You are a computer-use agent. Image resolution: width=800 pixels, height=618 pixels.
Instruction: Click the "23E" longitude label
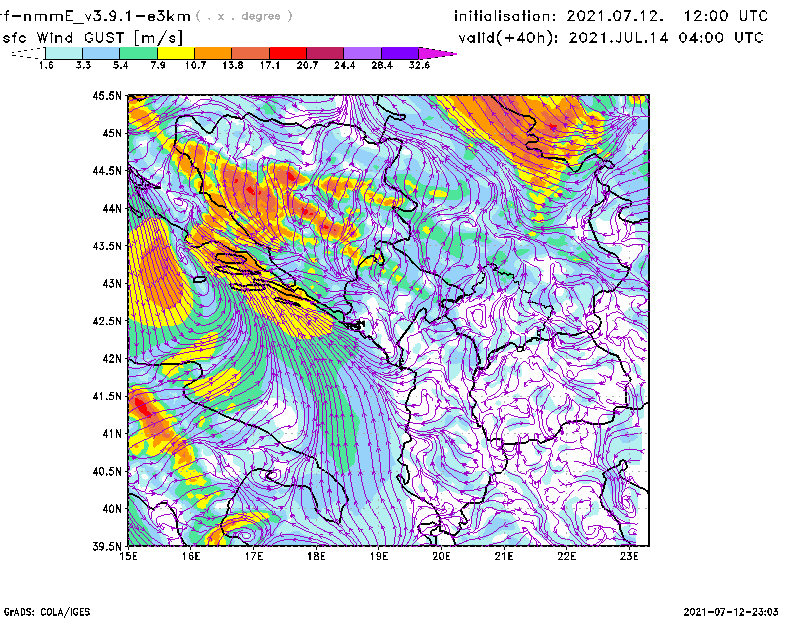click(x=629, y=556)
